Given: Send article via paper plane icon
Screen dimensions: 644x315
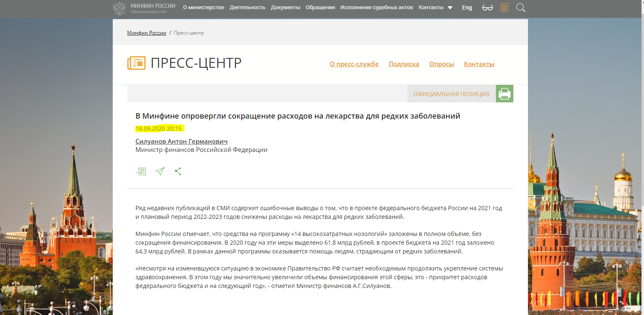Looking at the screenshot, I should pyautogui.click(x=160, y=171).
